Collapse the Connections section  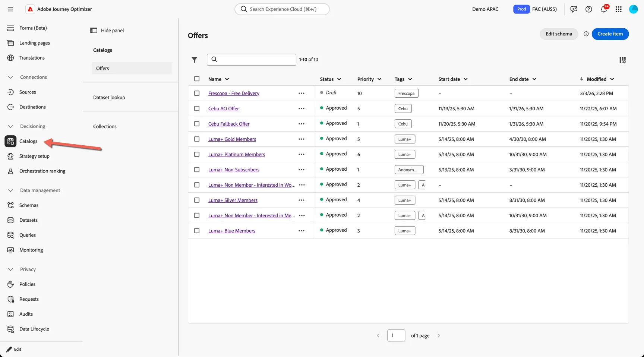(x=10, y=77)
